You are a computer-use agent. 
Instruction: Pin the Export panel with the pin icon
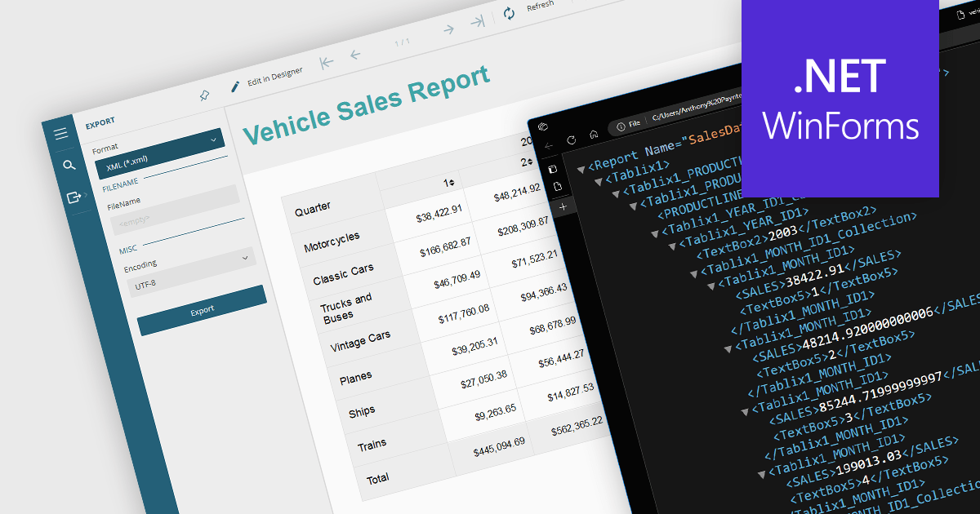(x=204, y=95)
